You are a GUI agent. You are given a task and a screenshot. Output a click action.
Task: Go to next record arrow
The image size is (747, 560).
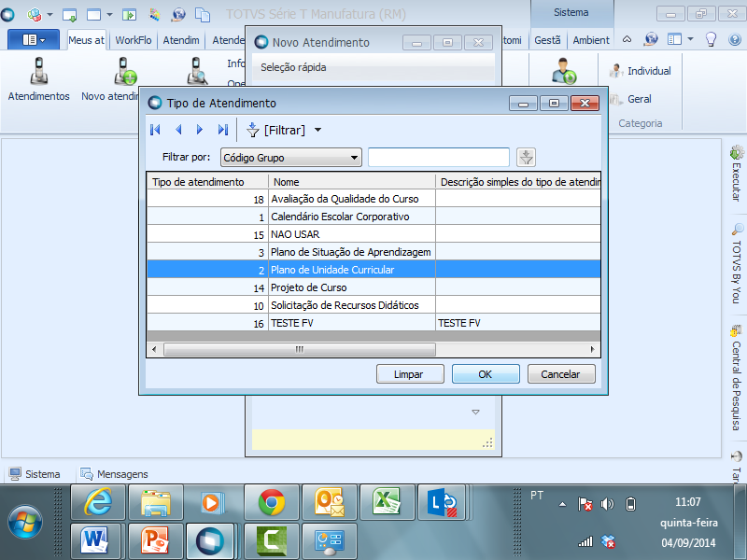click(200, 130)
